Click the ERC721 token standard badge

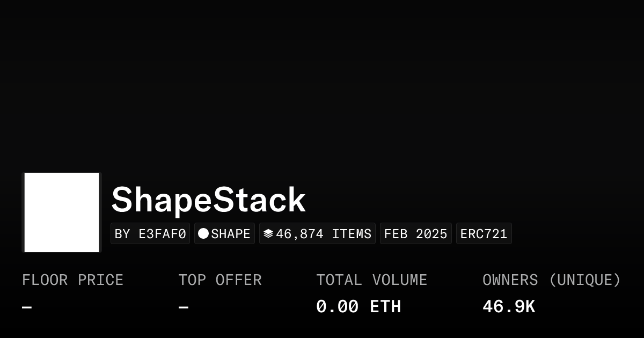(484, 234)
